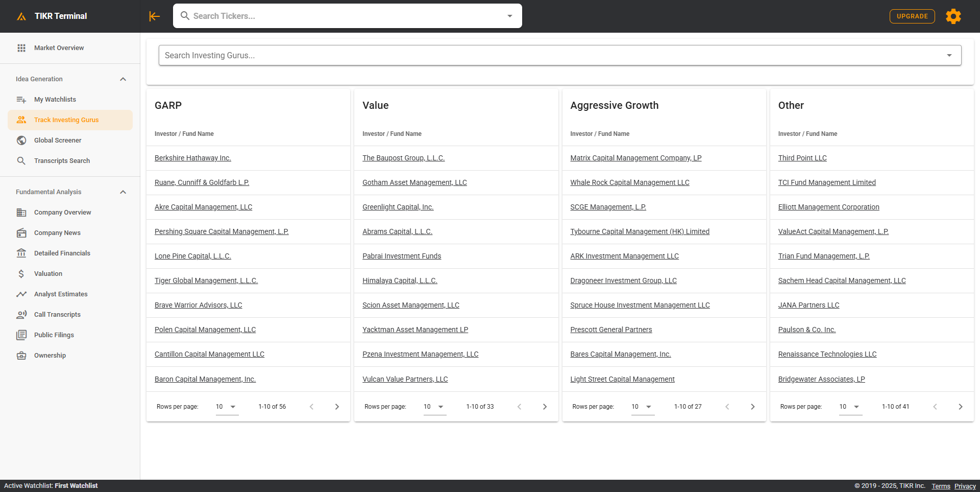The height and width of the screenshot is (492, 980).
Task: Click the Analyst Estimates chart icon
Action: [21, 294]
